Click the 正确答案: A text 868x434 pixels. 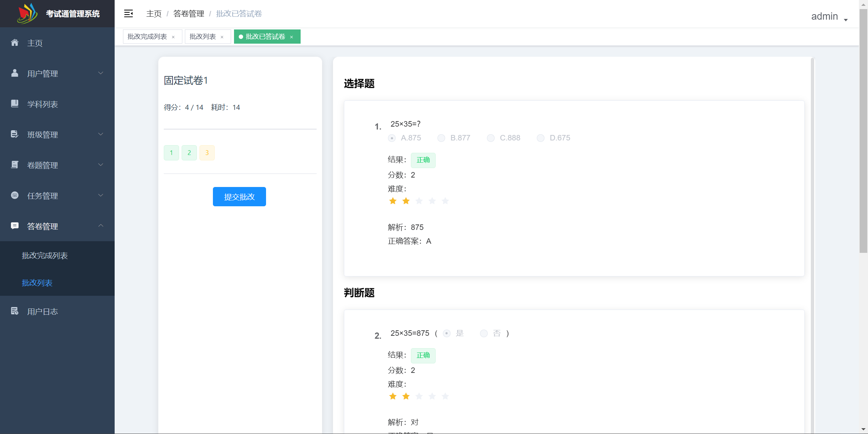[409, 241]
